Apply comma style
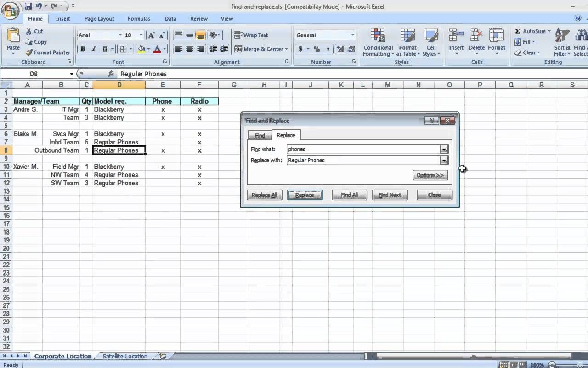Image resolution: width=588 pixels, height=368 pixels. [x=328, y=49]
